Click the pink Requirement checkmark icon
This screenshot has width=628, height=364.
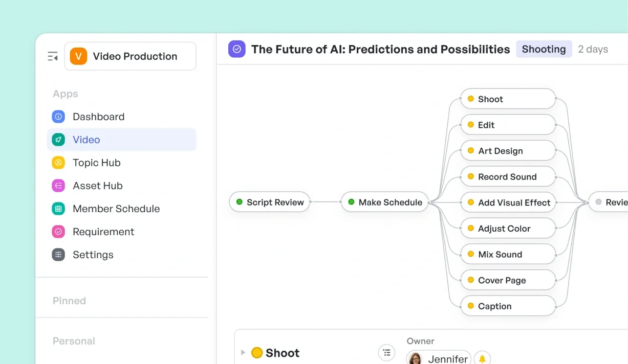click(x=58, y=232)
